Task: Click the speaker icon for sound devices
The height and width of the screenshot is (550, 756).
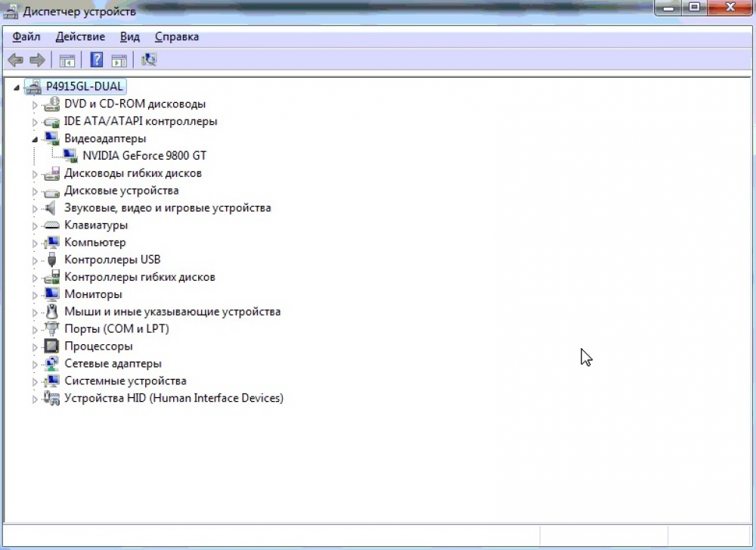Action: [51, 208]
